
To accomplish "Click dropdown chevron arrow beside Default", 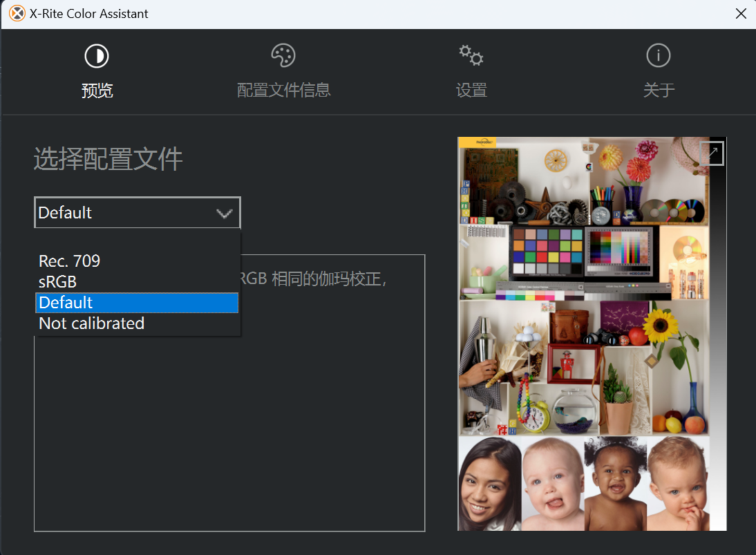I will [x=224, y=213].
